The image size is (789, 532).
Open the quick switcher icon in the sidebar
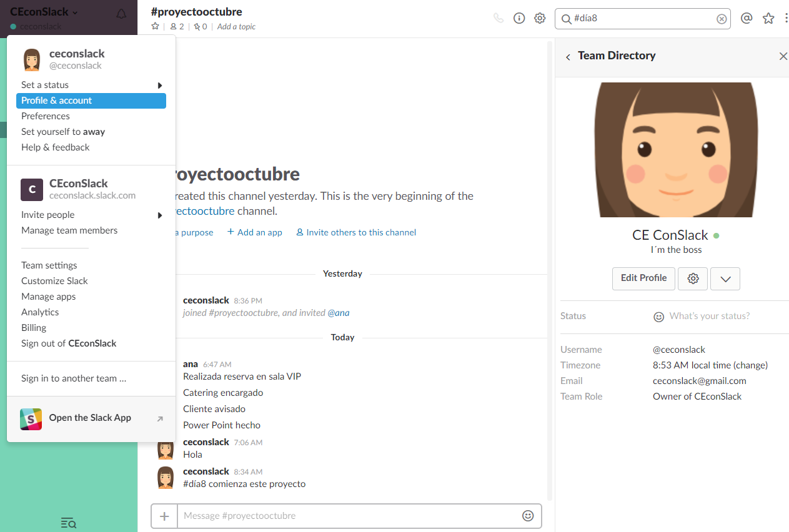click(x=68, y=523)
